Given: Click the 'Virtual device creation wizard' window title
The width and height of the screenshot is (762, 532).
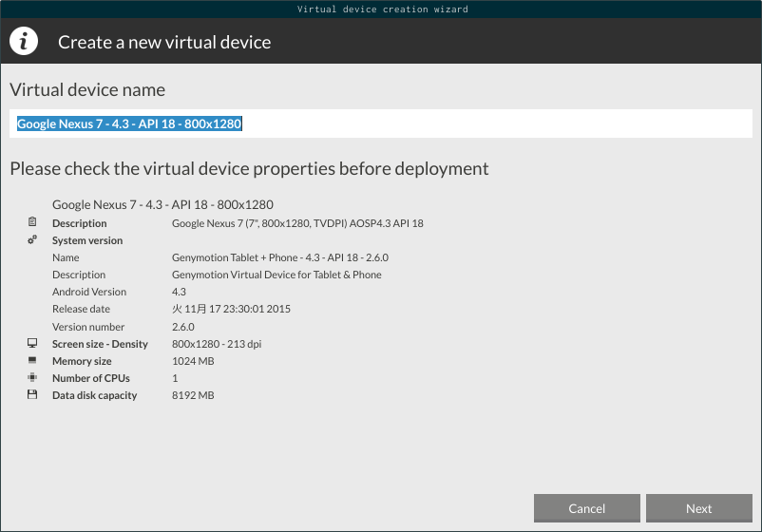Looking at the screenshot, I should [383, 9].
